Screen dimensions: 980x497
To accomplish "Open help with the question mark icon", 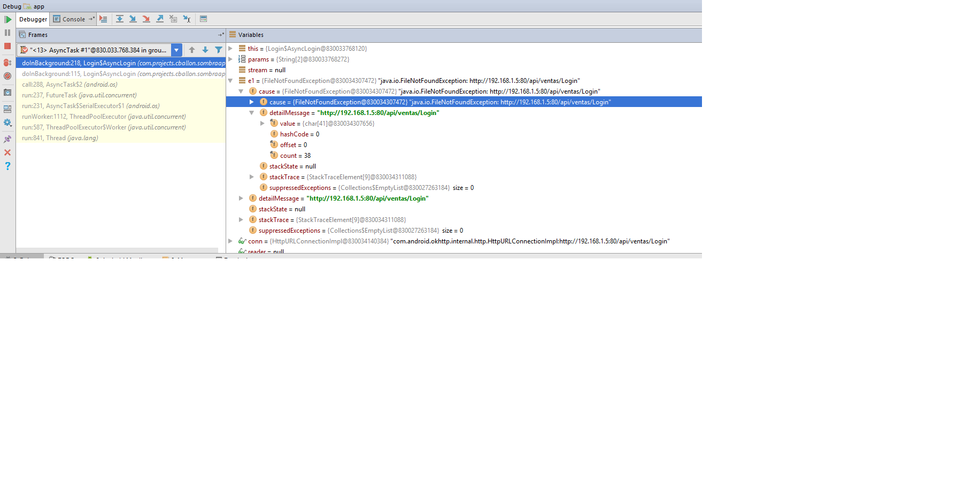I will coord(7,166).
